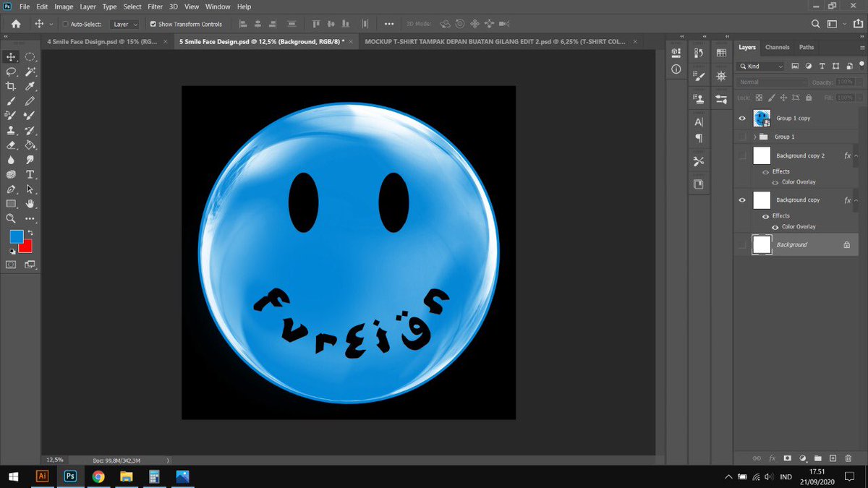Image resolution: width=868 pixels, height=488 pixels.
Task: Select the Eraser tool
Action: pyautogui.click(x=11, y=145)
